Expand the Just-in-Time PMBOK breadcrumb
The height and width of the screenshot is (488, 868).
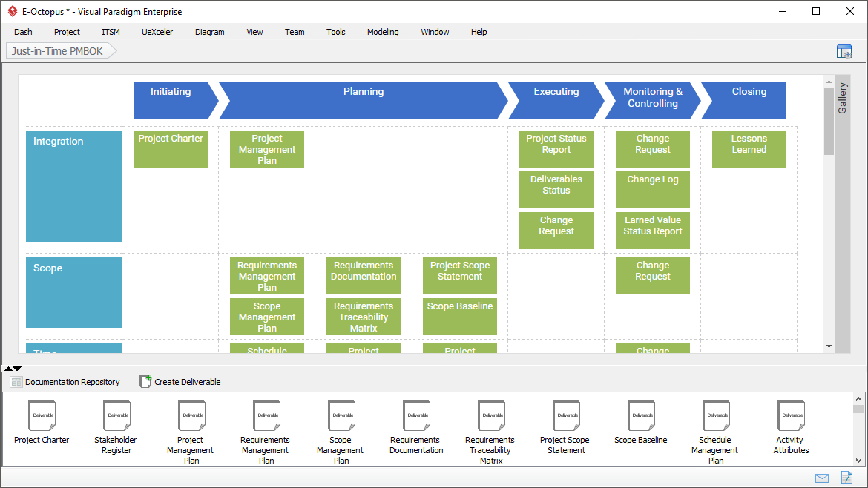coord(112,50)
